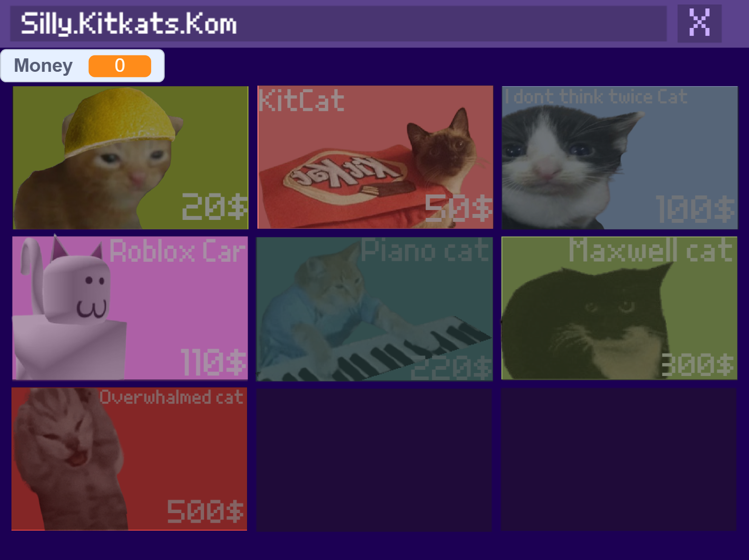Click the empty slot beside Overwhalmed cat

[x=374, y=460]
